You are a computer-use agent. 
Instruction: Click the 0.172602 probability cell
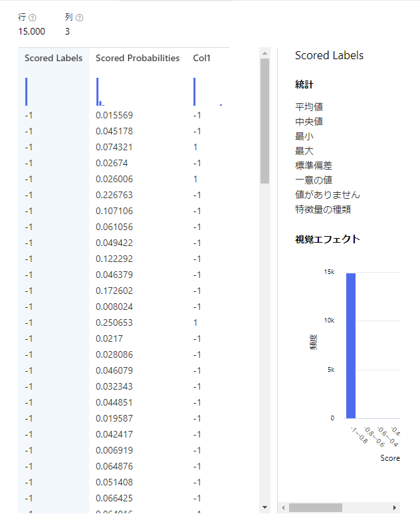point(114,291)
